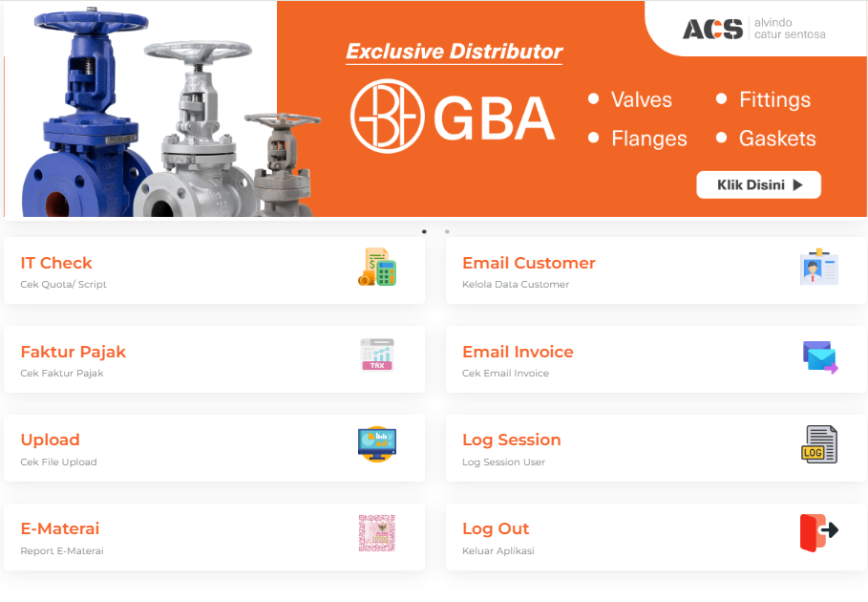Click the Faktur Pajak tax icon
This screenshot has width=868, height=602.
tap(377, 355)
